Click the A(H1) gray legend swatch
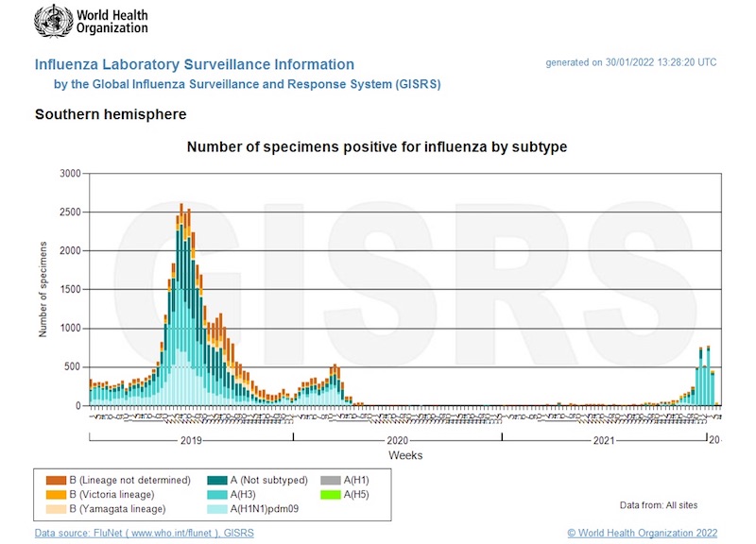This screenshot has width=756, height=544. 330,481
